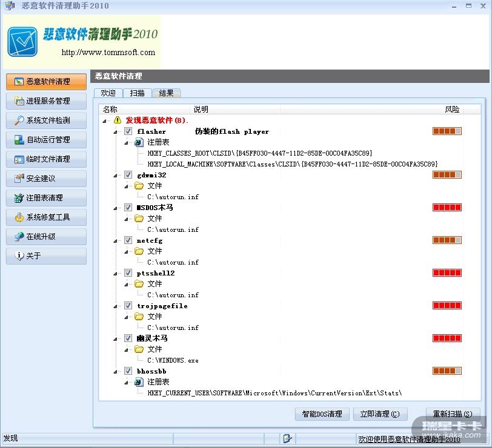Uncheck the flasher checkbox
Viewport: 492px width, 448px height.
pos(128,131)
